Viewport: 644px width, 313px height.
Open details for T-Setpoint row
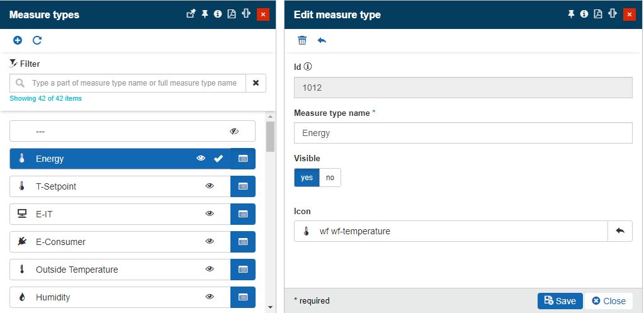coord(243,186)
